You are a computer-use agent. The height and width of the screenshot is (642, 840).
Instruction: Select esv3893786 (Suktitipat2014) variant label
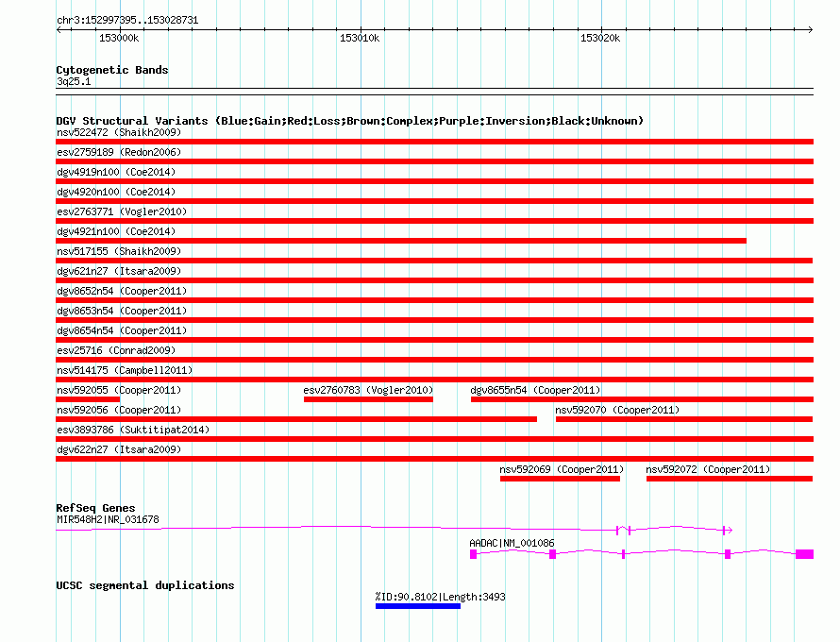click(133, 430)
